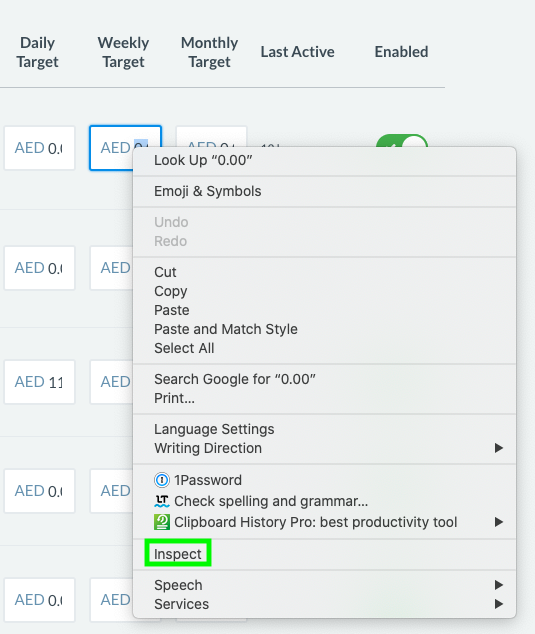Choose Copy in the context menu

[171, 292]
